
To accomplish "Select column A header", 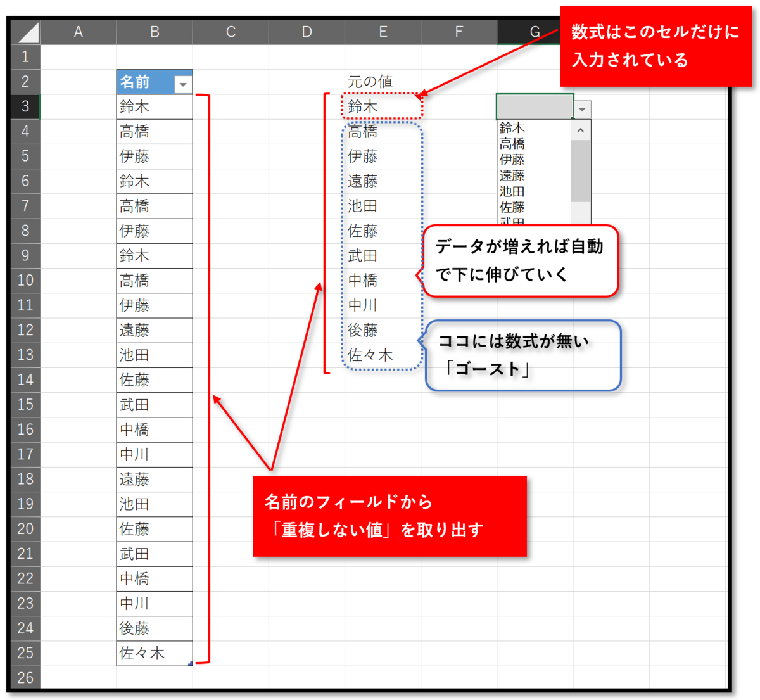I will coord(79,32).
